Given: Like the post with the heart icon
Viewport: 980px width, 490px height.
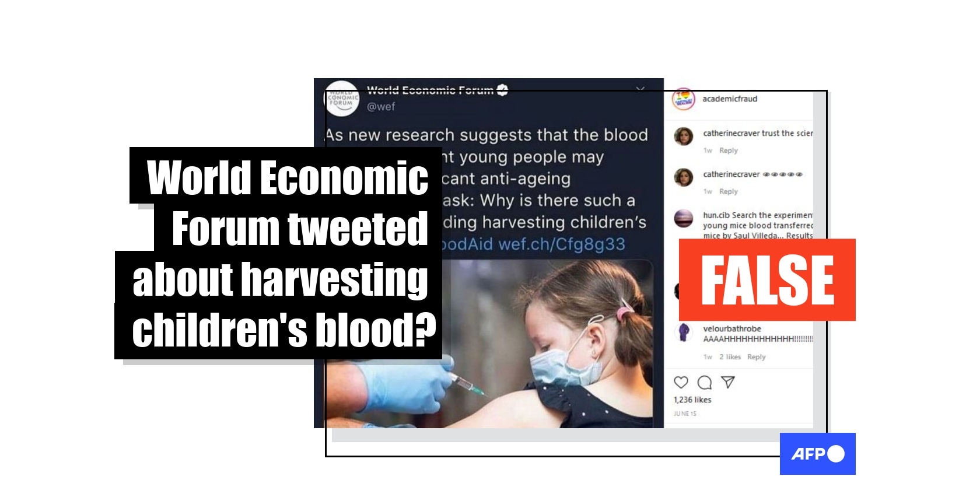Looking at the screenshot, I should coord(681,383).
